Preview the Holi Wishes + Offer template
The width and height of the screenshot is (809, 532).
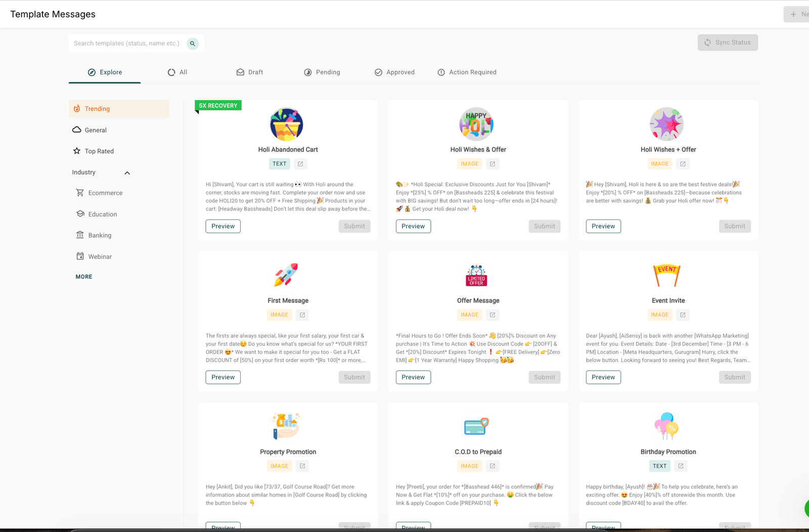point(603,227)
